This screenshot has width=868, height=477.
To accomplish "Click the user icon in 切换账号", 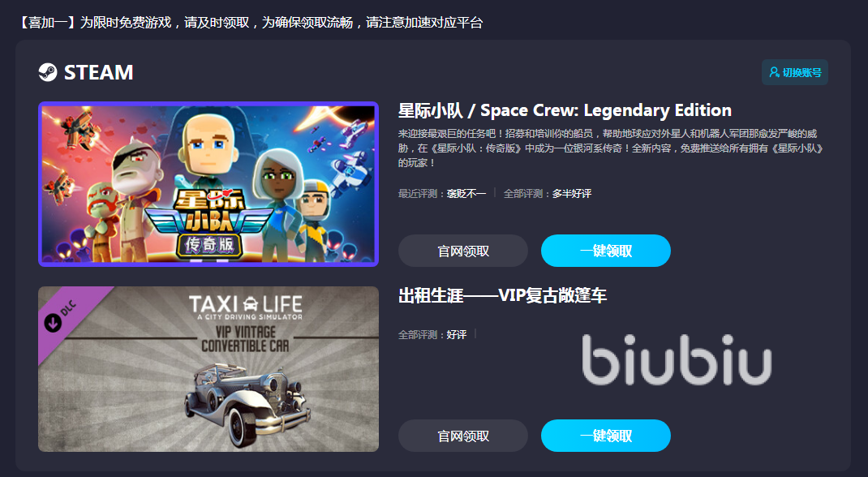I will (x=774, y=72).
